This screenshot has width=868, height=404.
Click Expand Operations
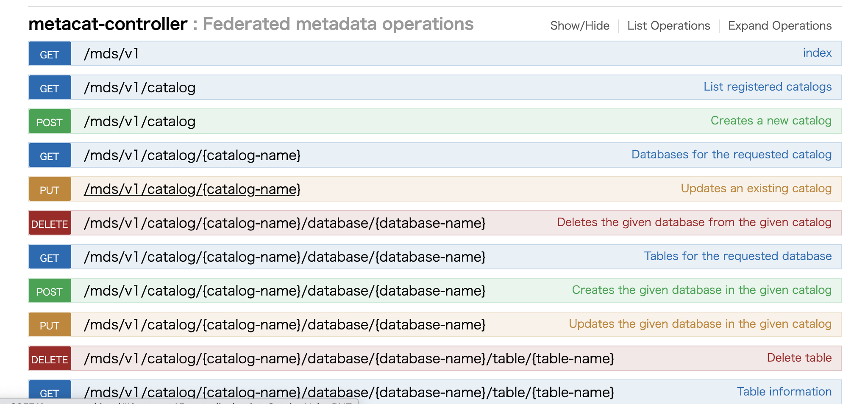point(780,25)
